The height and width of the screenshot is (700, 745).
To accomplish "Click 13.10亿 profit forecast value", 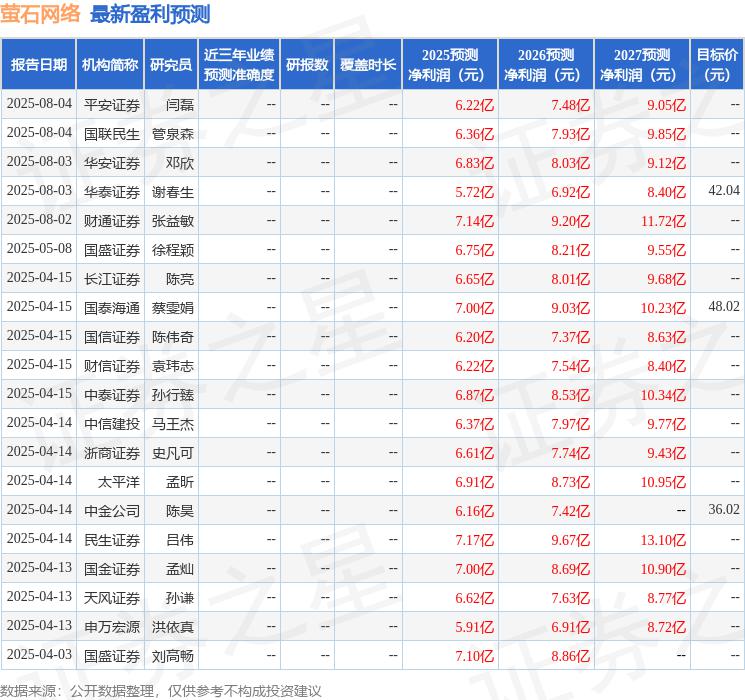I will (x=663, y=540).
